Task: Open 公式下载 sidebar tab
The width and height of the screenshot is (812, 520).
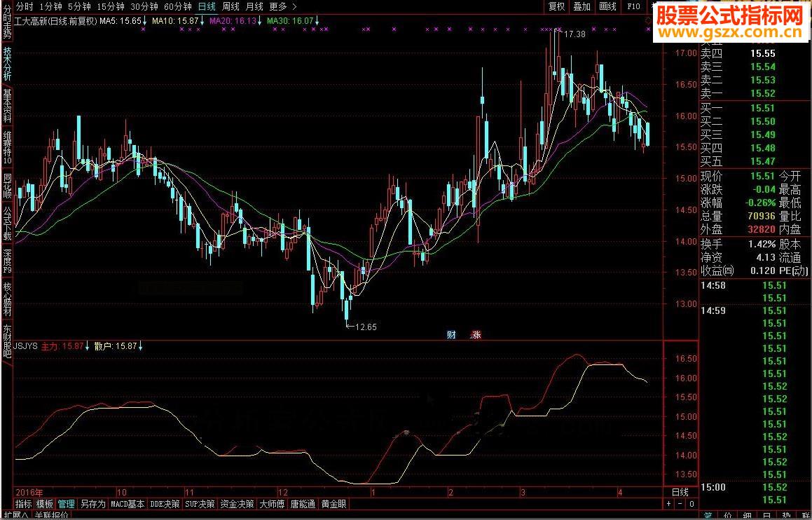Action: [x=7, y=224]
